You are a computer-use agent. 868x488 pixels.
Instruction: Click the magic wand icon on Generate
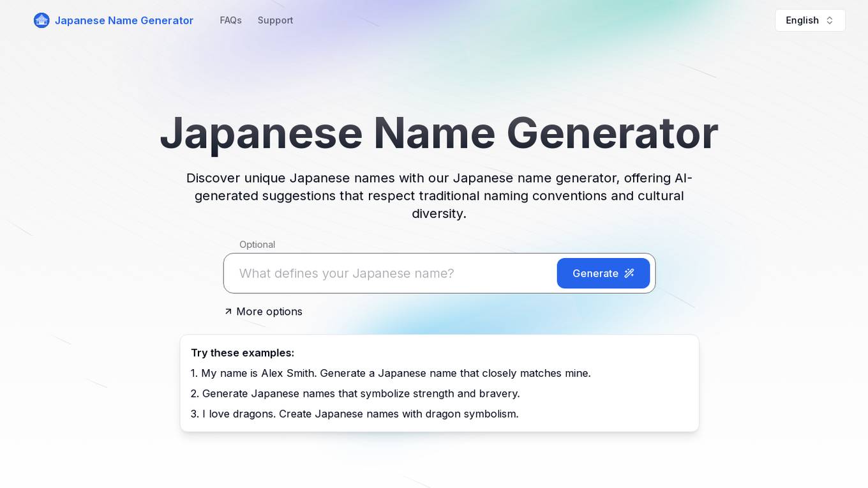coord(629,273)
